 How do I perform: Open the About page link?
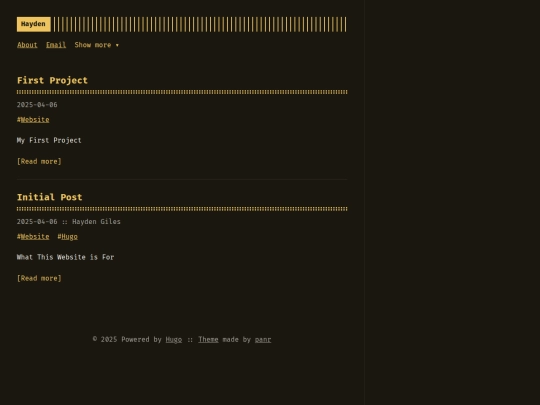tap(27, 45)
